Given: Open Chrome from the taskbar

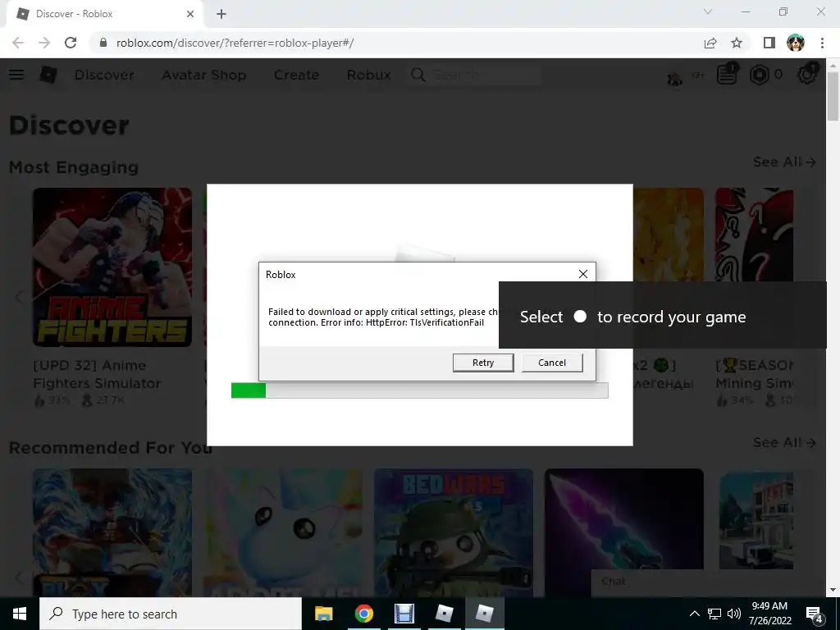Looking at the screenshot, I should pyautogui.click(x=363, y=614).
